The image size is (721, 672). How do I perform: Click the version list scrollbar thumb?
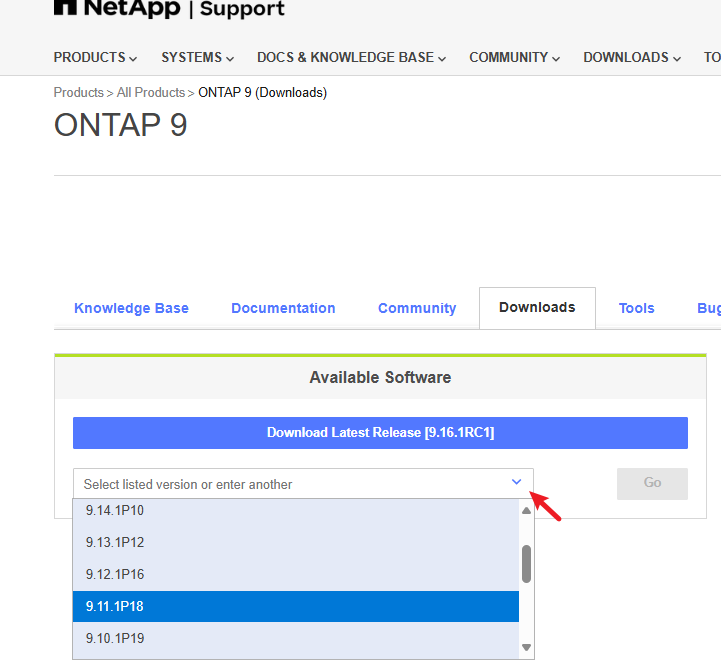[x=526, y=564]
